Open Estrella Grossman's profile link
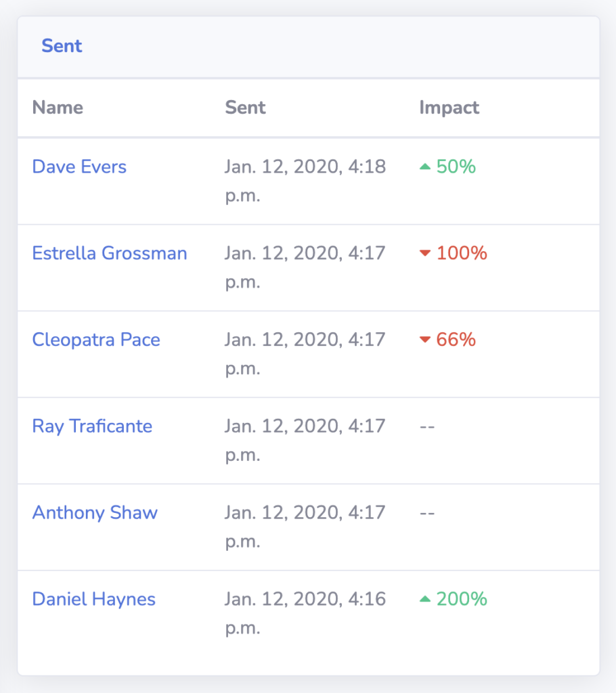 (110, 253)
